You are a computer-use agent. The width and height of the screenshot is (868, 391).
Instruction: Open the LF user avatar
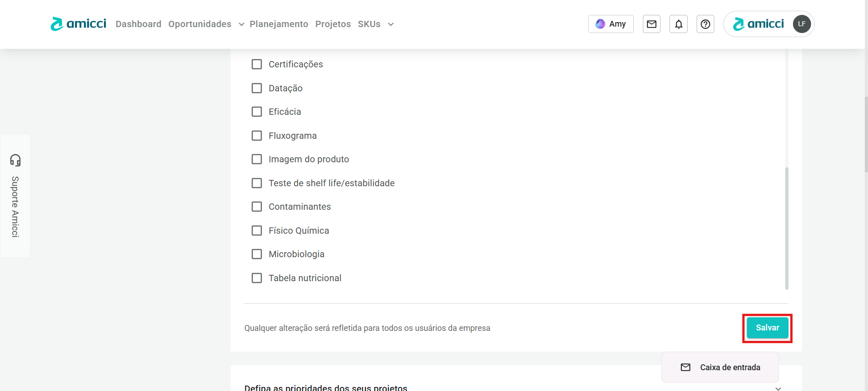point(802,24)
